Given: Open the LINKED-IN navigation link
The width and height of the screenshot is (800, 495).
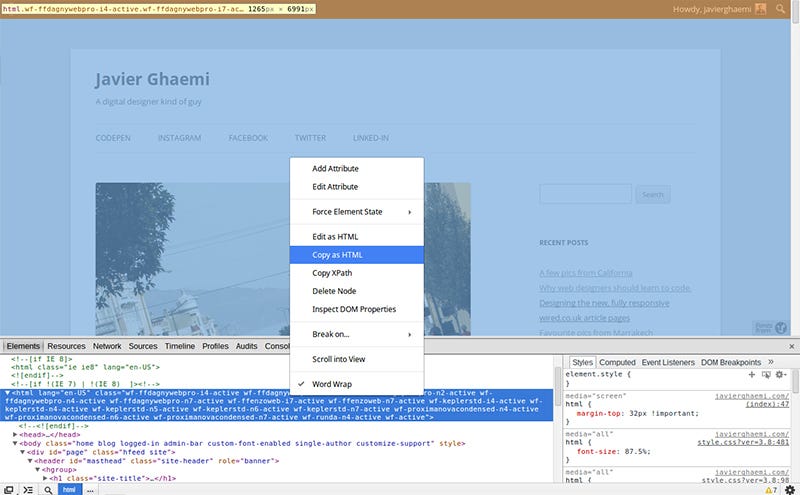Looking at the screenshot, I should (371, 138).
